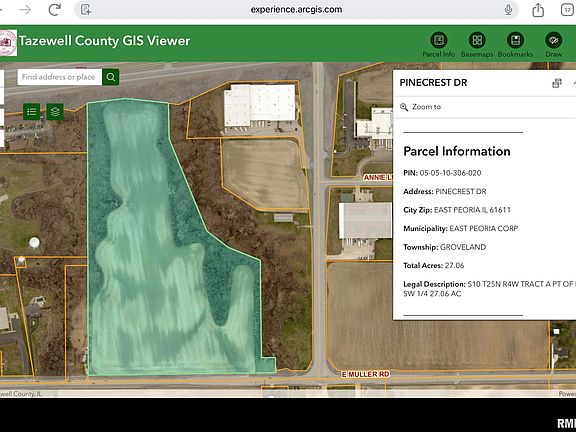Image resolution: width=576 pixels, height=432 pixels.
Task: Go forward in browser history
Action: coord(25,10)
